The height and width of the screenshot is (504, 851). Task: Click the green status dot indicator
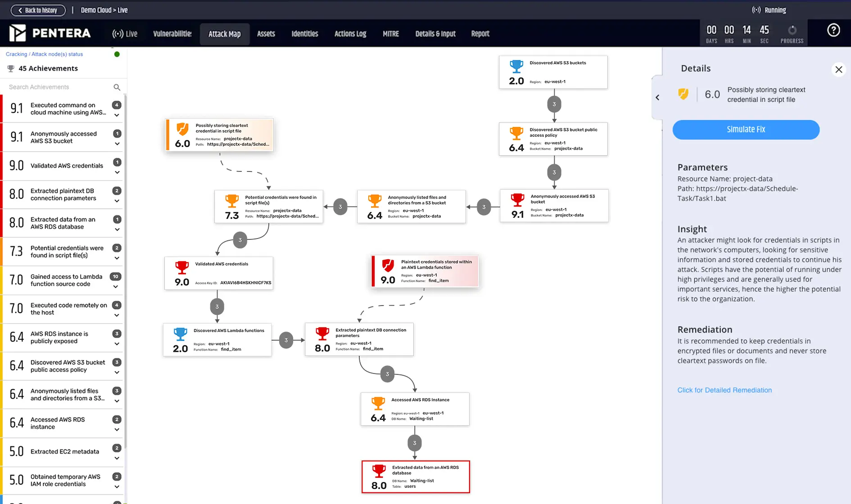pyautogui.click(x=117, y=54)
